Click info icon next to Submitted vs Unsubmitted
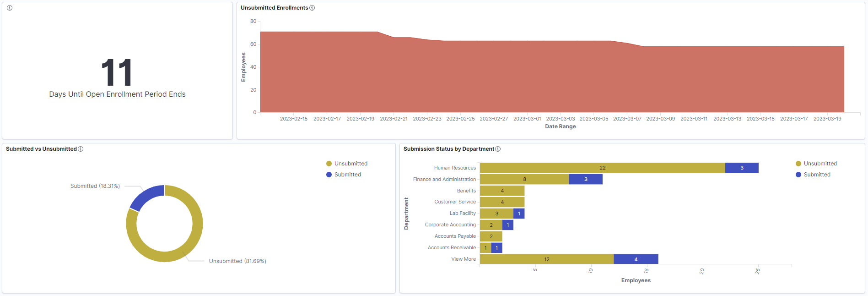 click(81, 149)
